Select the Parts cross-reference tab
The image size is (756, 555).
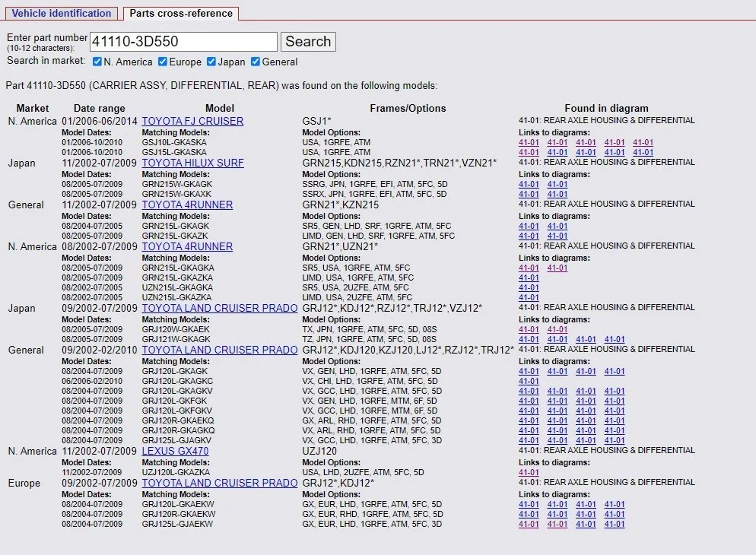coord(181,13)
